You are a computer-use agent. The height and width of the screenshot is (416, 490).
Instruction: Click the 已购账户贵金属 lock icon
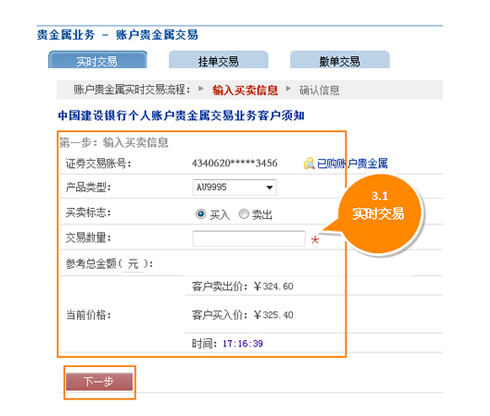[x=309, y=163]
